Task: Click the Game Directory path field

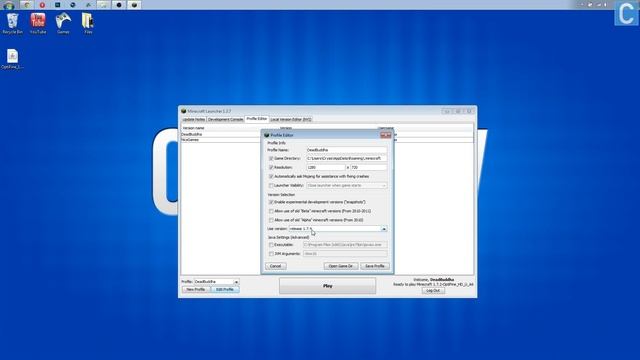Action: click(347, 158)
